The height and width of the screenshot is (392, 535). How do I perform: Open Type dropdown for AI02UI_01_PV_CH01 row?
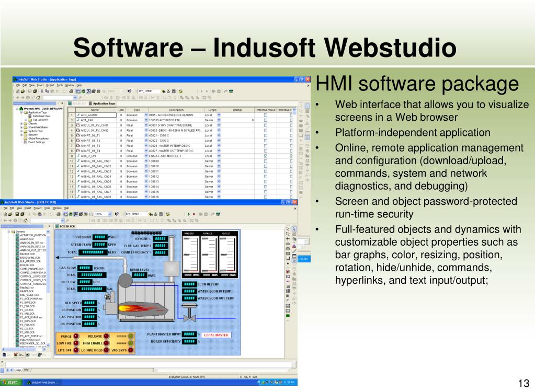[146, 125]
